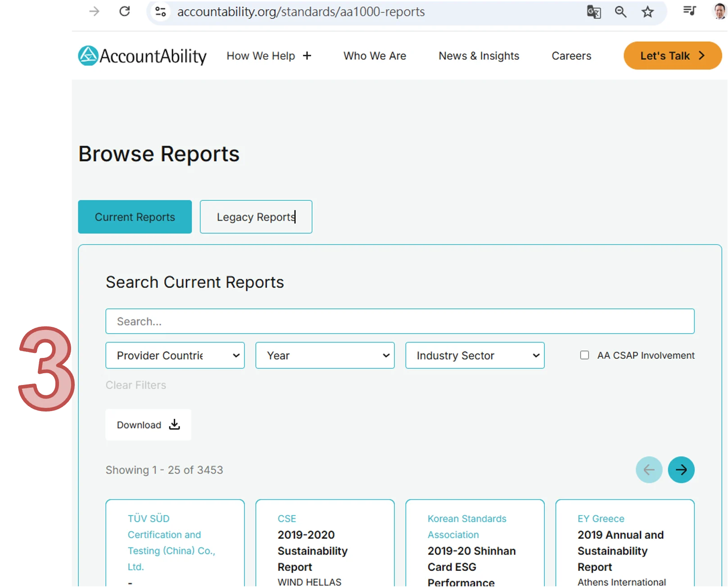Click Showing 1 - 25 of 3453 text
Screen dimensions: 728x588
pos(164,470)
